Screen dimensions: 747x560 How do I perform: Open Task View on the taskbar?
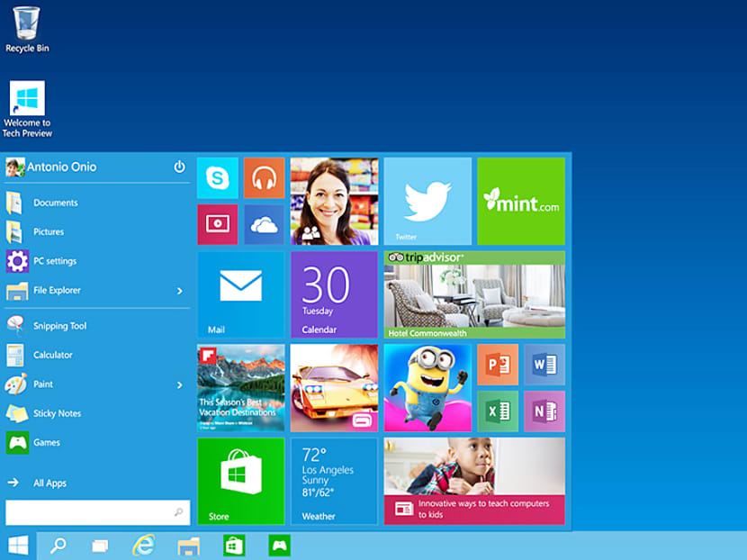(100, 546)
